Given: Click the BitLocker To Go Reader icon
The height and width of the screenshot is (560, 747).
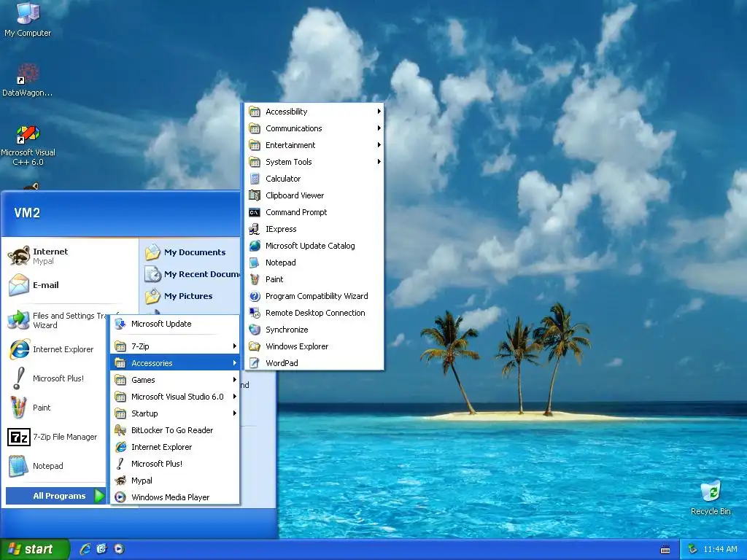Looking at the screenshot, I should [120, 430].
